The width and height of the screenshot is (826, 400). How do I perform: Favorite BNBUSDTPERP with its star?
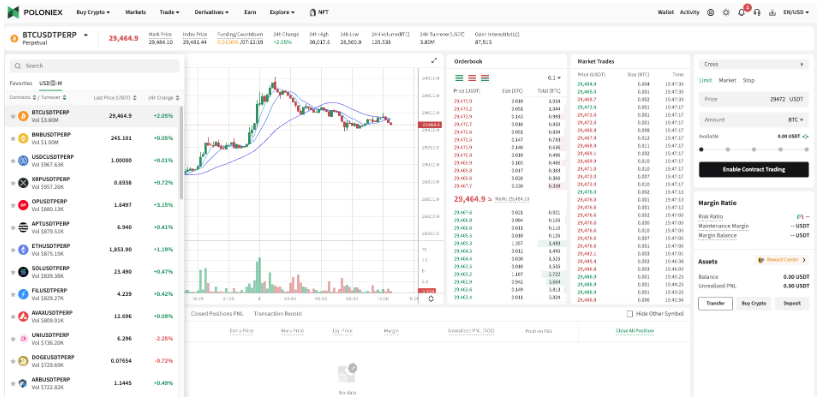pyautogui.click(x=13, y=138)
